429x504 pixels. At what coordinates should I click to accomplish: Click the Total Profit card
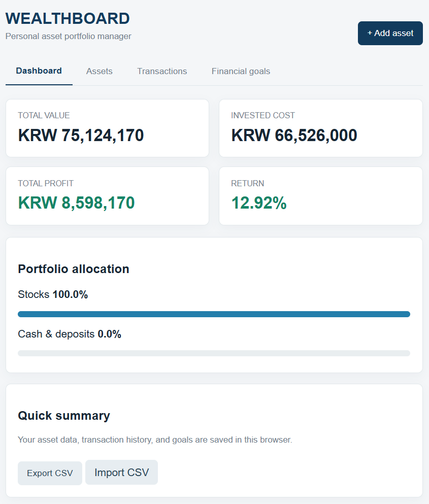pos(108,196)
